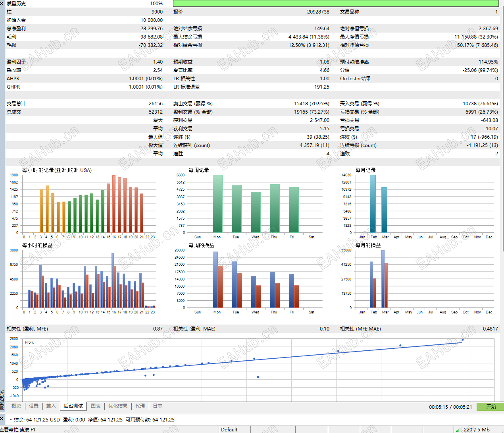Switch to the 概览 tab

[16, 406]
